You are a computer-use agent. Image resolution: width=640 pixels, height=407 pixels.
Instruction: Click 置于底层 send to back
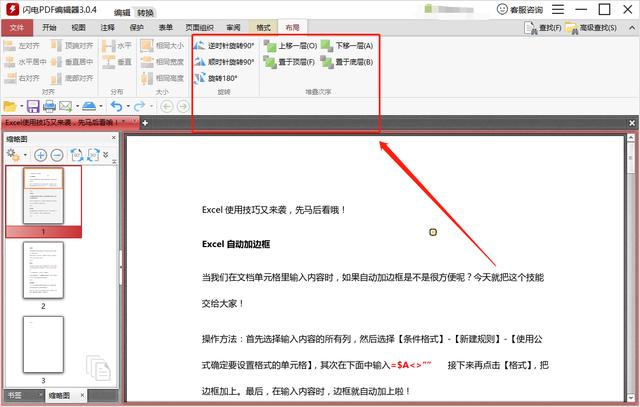click(x=347, y=62)
